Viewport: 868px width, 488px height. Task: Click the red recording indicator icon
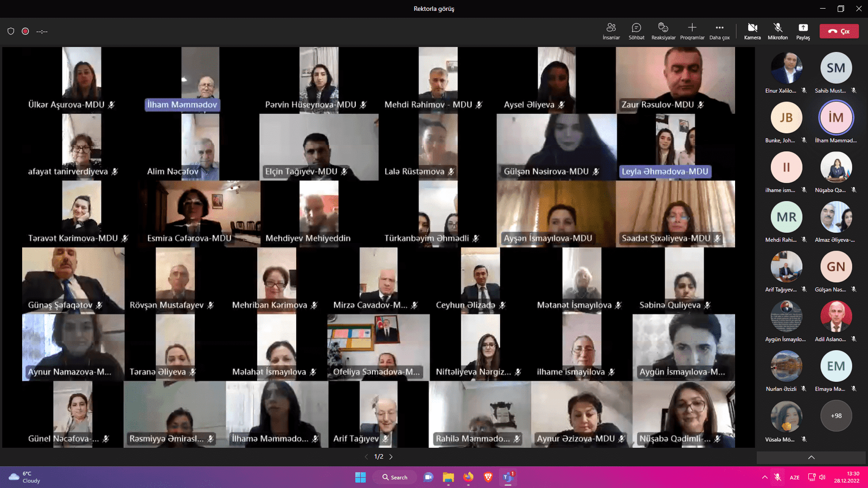(25, 31)
